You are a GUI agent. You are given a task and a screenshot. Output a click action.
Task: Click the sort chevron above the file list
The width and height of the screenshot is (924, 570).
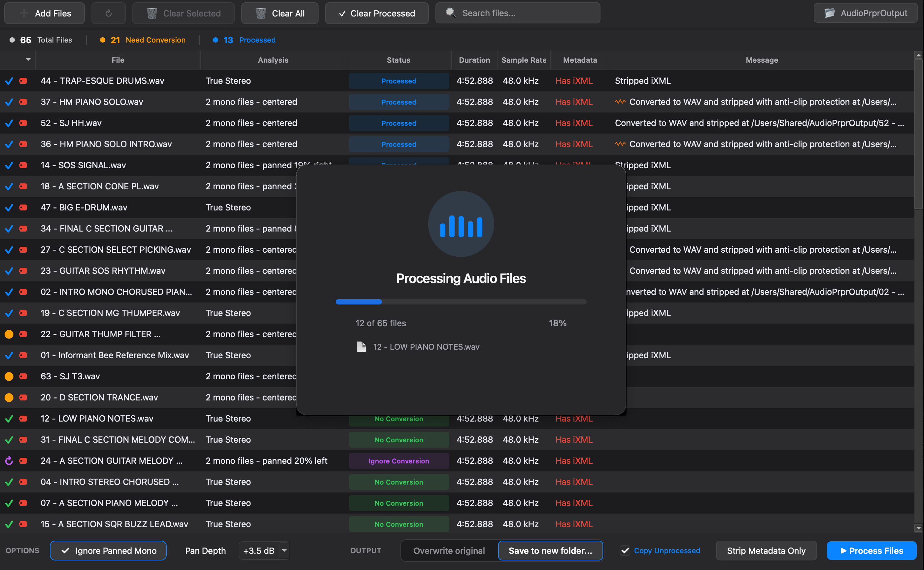coord(27,59)
